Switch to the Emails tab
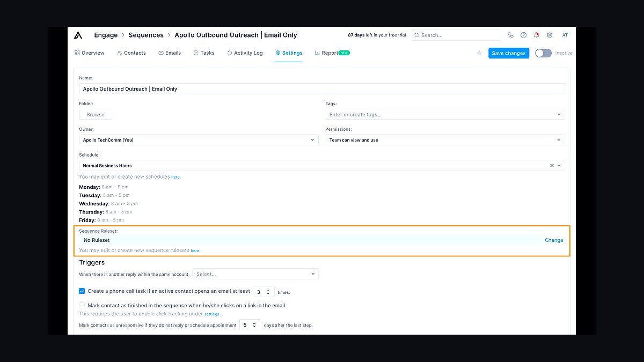The height and width of the screenshot is (362, 644). point(170,53)
